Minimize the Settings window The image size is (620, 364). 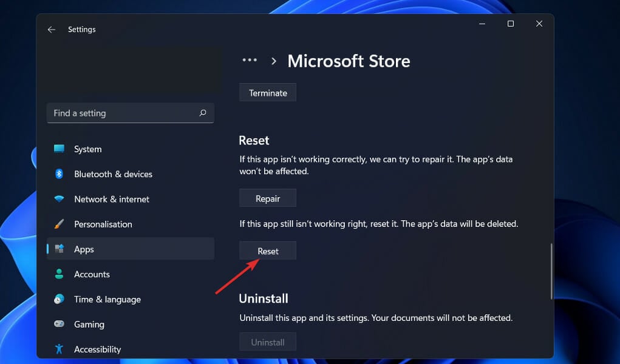coord(482,24)
